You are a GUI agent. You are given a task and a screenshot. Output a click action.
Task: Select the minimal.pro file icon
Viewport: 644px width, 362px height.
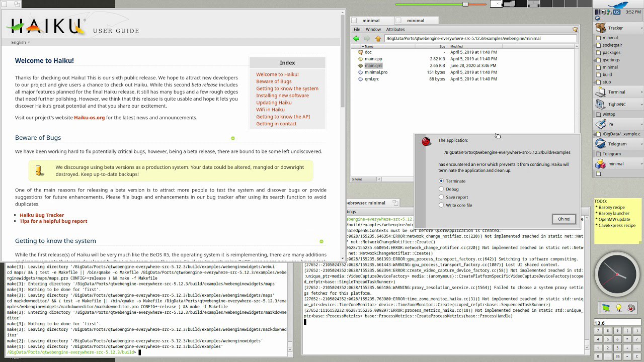click(x=360, y=72)
